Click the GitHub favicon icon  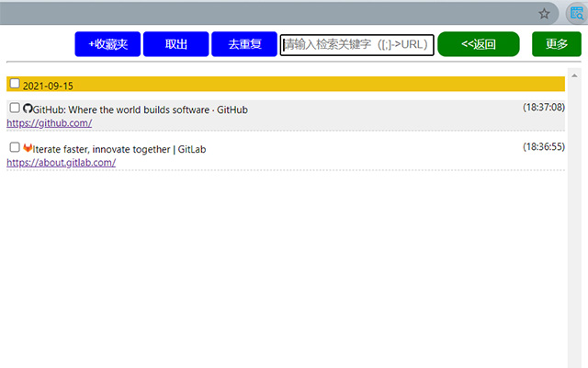[x=28, y=109]
